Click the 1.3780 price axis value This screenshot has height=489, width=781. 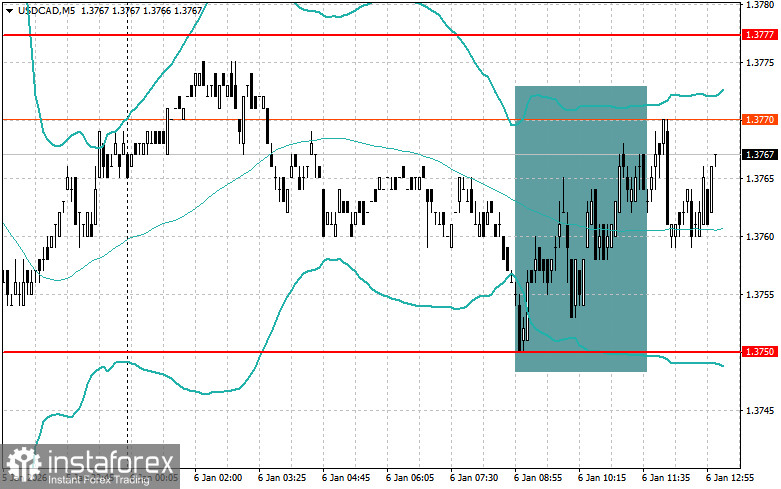tap(760, 4)
